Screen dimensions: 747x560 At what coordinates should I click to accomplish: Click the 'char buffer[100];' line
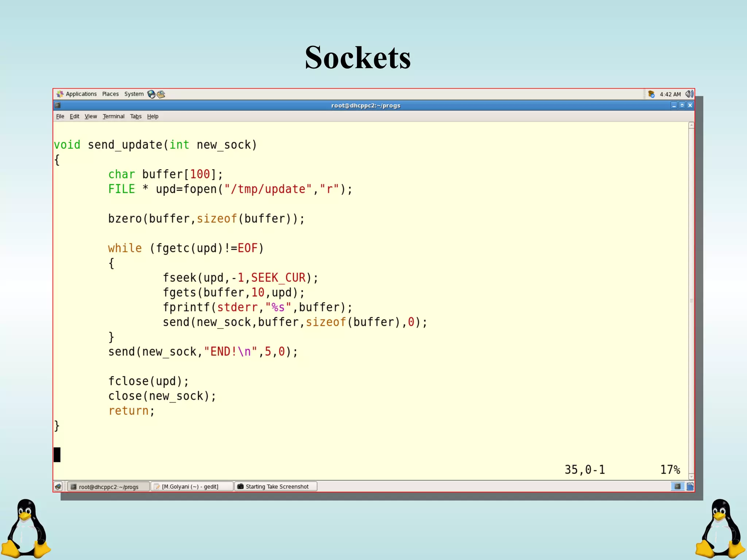point(165,174)
